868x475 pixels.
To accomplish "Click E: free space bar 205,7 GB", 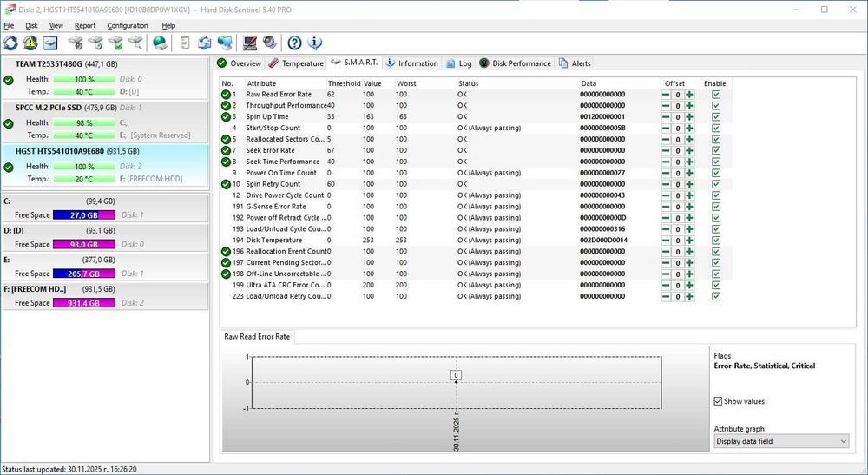I will (84, 274).
